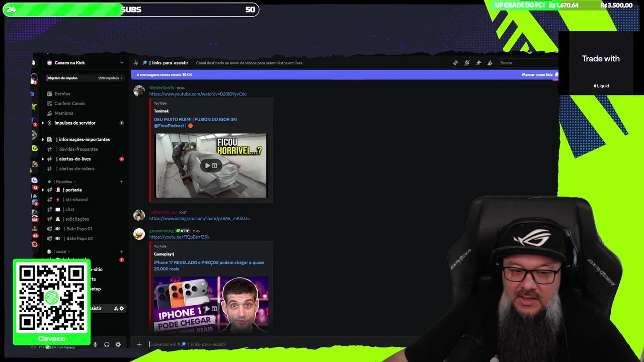Screen dimensions: 644x362
Task: Open informações-importantes channel
Action: [x=84, y=139]
